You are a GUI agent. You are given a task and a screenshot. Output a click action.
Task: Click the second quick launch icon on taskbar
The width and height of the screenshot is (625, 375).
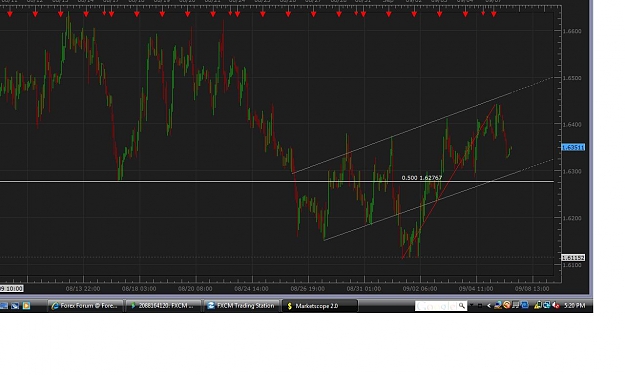(15, 306)
